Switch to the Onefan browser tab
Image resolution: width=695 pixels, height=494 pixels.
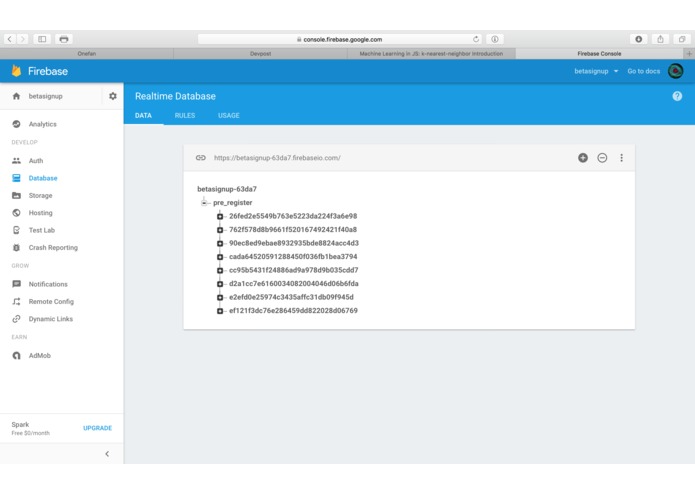click(87, 54)
